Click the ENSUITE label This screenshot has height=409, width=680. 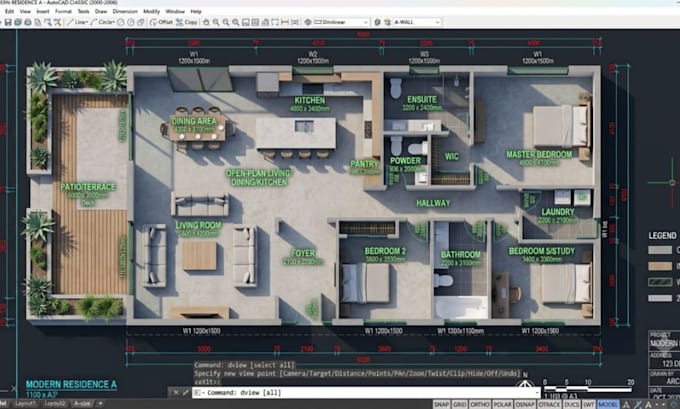coord(422,99)
